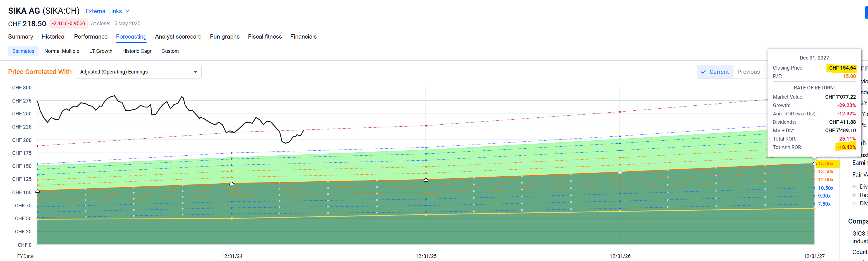Click the checkmark icon beside Current
Screen dimensions: 868x261
pyautogui.click(x=703, y=72)
